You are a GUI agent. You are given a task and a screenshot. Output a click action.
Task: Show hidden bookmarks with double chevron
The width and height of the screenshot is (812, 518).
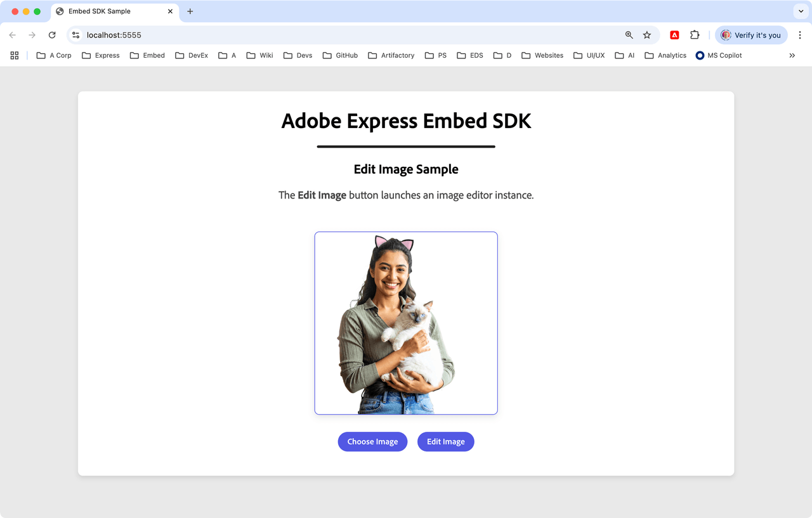[792, 56]
